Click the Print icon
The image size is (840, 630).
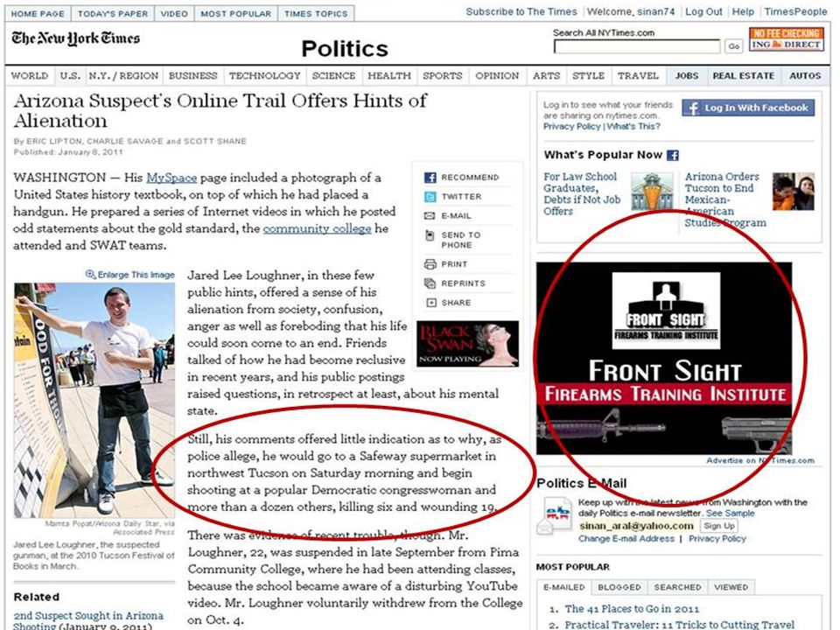point(430,264)
